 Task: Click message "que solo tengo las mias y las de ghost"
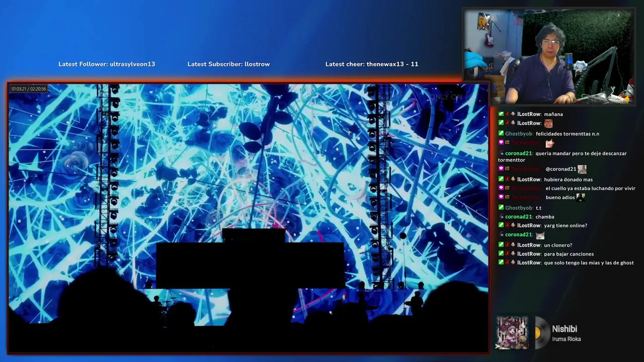tap(589, 263)
